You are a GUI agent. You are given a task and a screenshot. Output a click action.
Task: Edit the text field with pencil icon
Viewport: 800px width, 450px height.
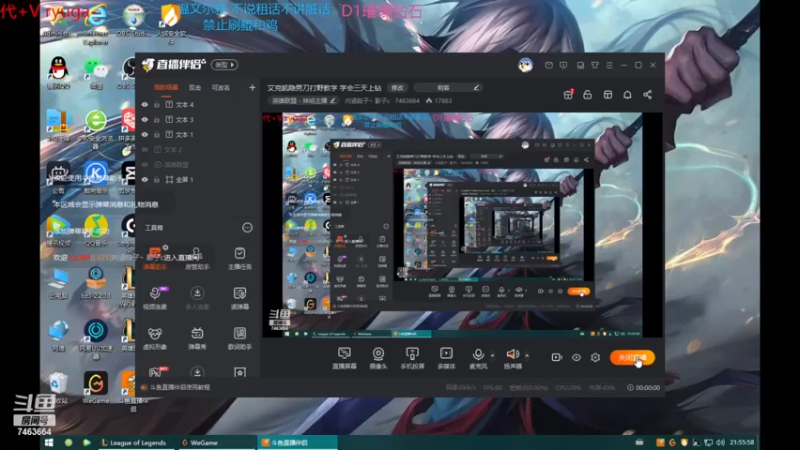click(x=448, y=88)
